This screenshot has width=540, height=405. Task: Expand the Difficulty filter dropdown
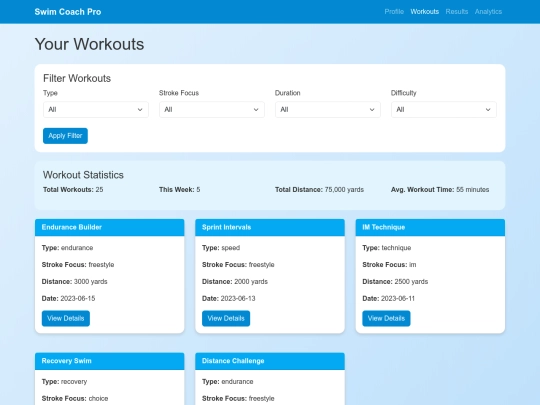pos(444,110)
